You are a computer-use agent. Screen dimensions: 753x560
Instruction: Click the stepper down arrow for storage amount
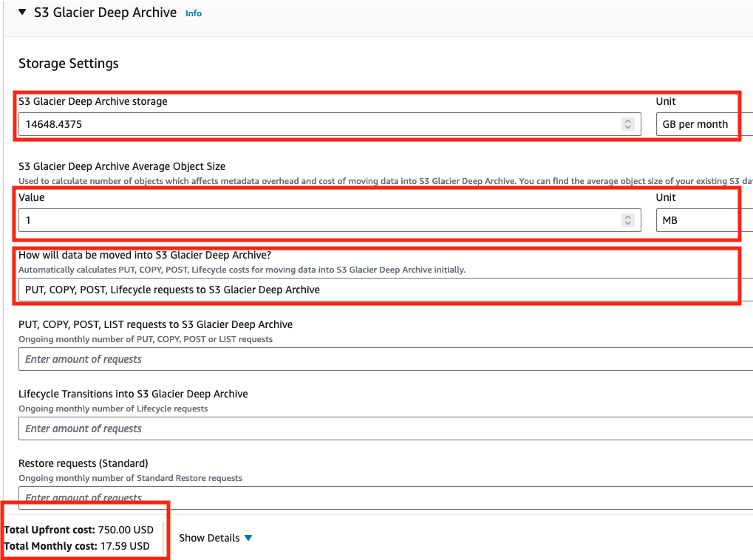click(x=630, y=127)
